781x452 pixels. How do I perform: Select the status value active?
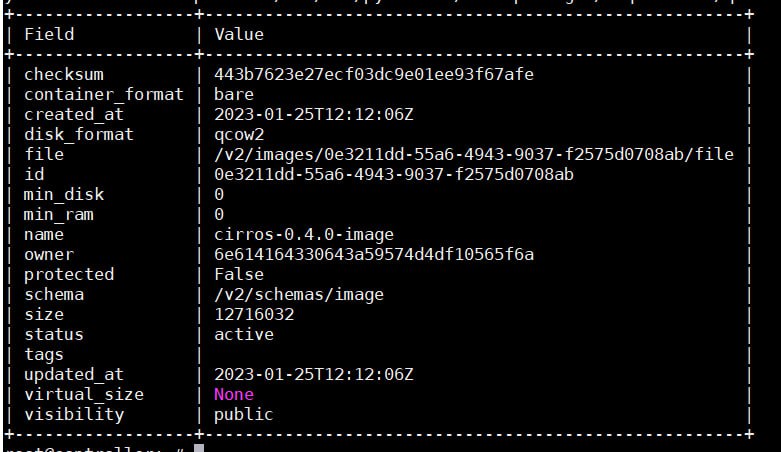(x=244, y=334)
